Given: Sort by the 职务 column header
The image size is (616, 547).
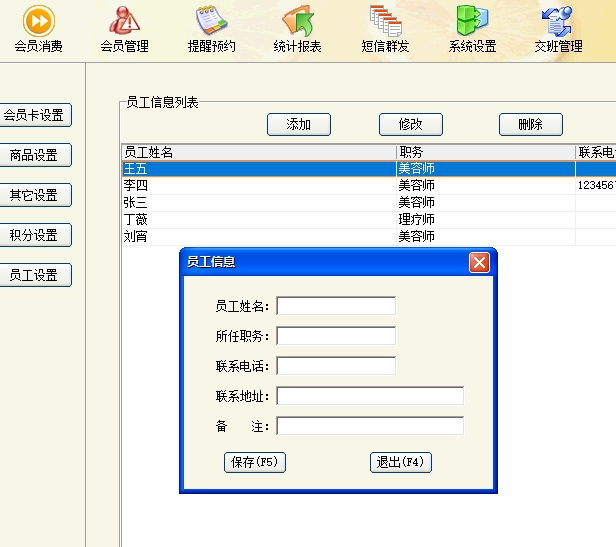Looking at the screenshot, I should (x=485, y=152).
